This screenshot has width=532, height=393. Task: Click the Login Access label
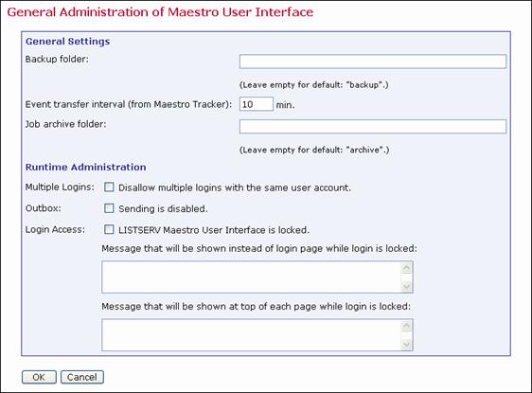(x=55, y=229)
